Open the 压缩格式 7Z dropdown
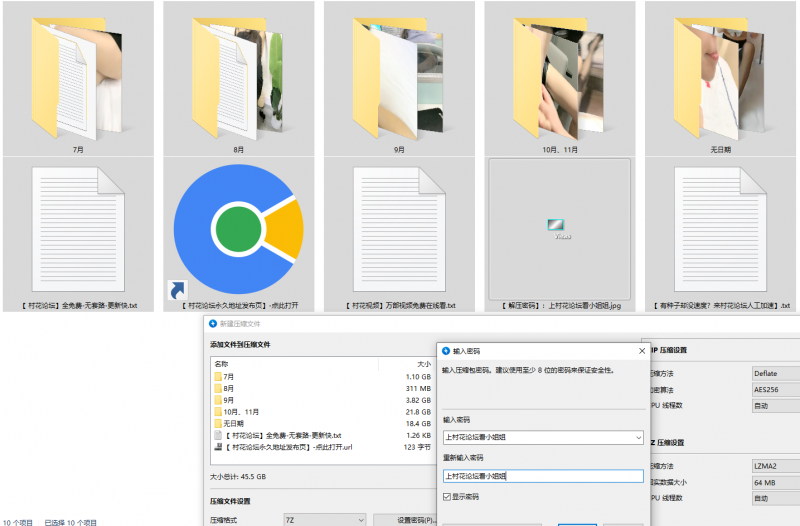 [x=324, y=520]
